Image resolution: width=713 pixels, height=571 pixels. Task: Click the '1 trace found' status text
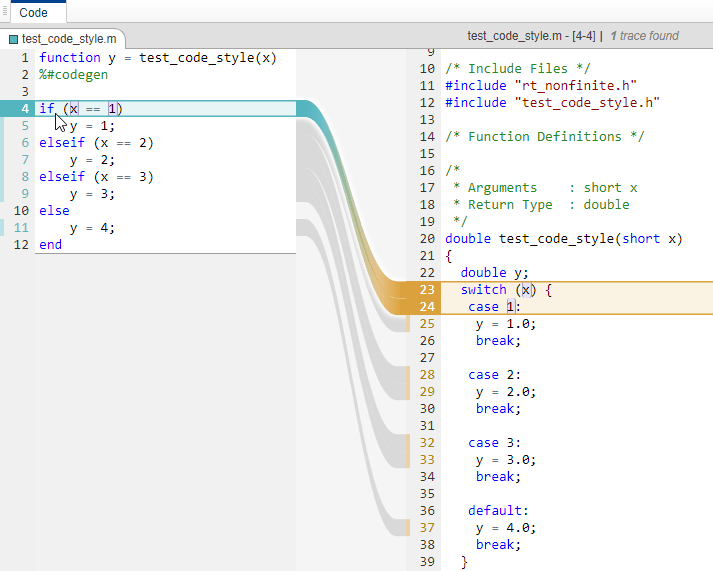click(644, 36)
